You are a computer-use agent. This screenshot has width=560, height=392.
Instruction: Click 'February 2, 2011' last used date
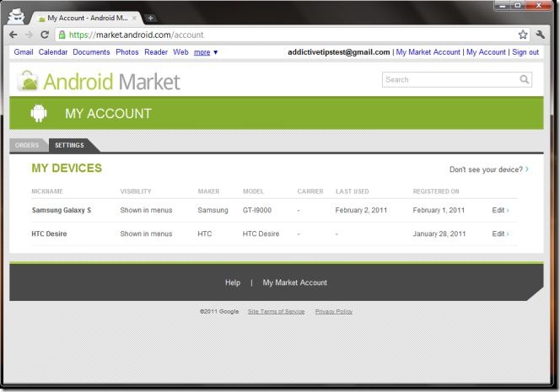[x=361, y=210]
